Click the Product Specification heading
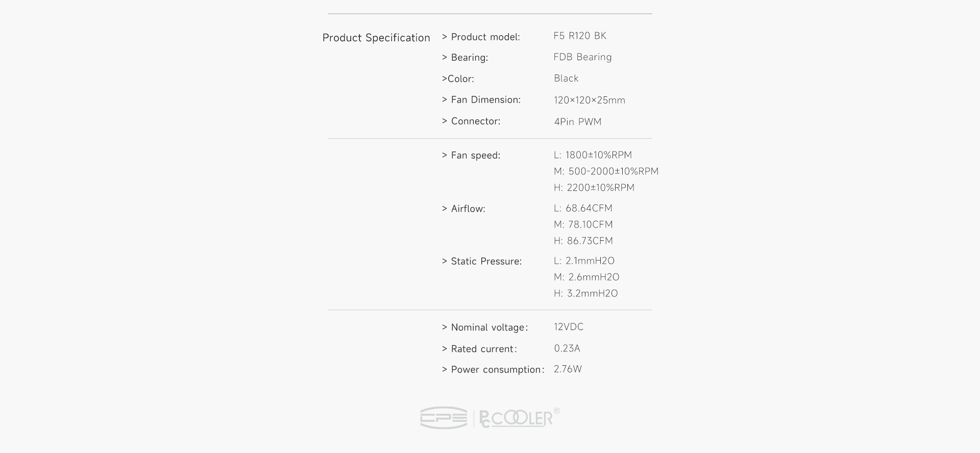 pos(376,38)
